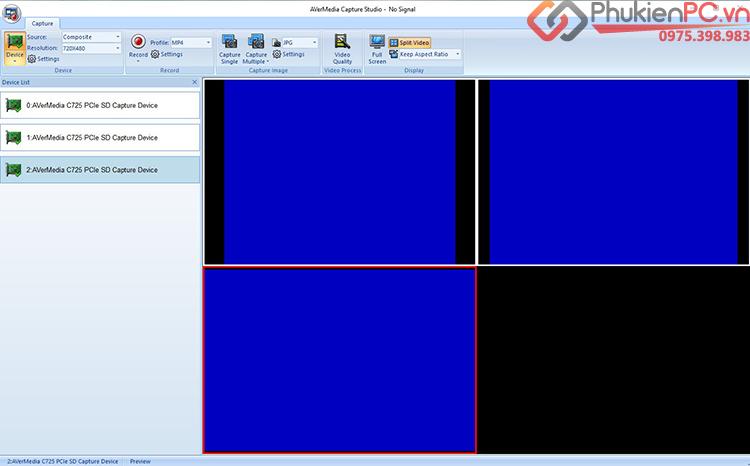Viewport: 750px width, 466px height.
Task: Select the top-left blue video preview pane
Action: coord(340,172)
